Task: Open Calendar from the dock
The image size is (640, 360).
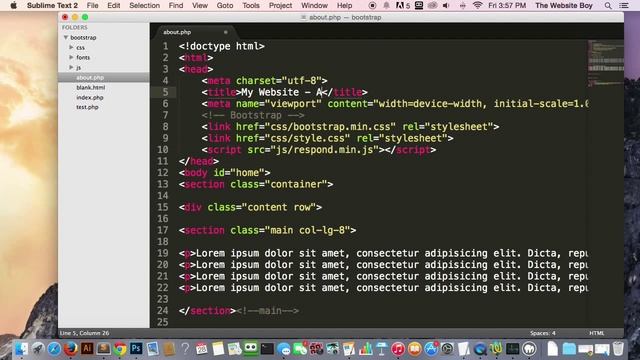Action: click(202, 349)
